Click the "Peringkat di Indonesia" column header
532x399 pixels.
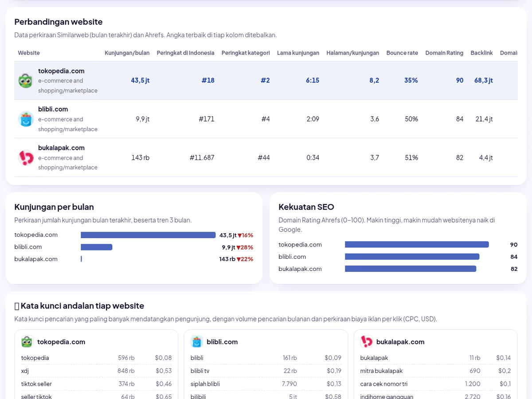click(185, 53)
